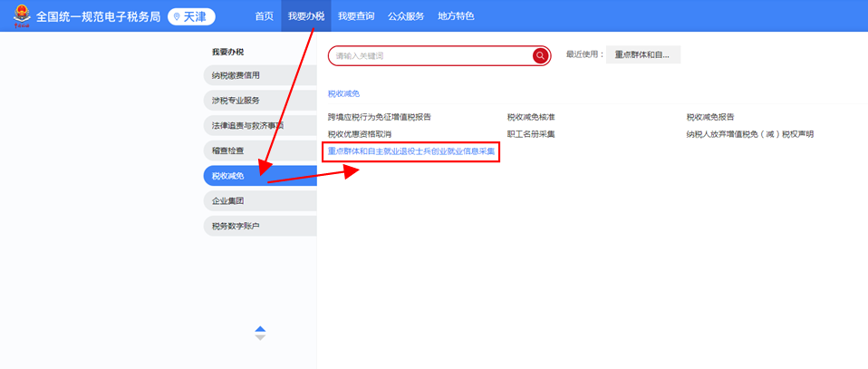Select 企业集团 in sidebar
The height and width of the screenshot is (369, 868).
click(260, 200)
